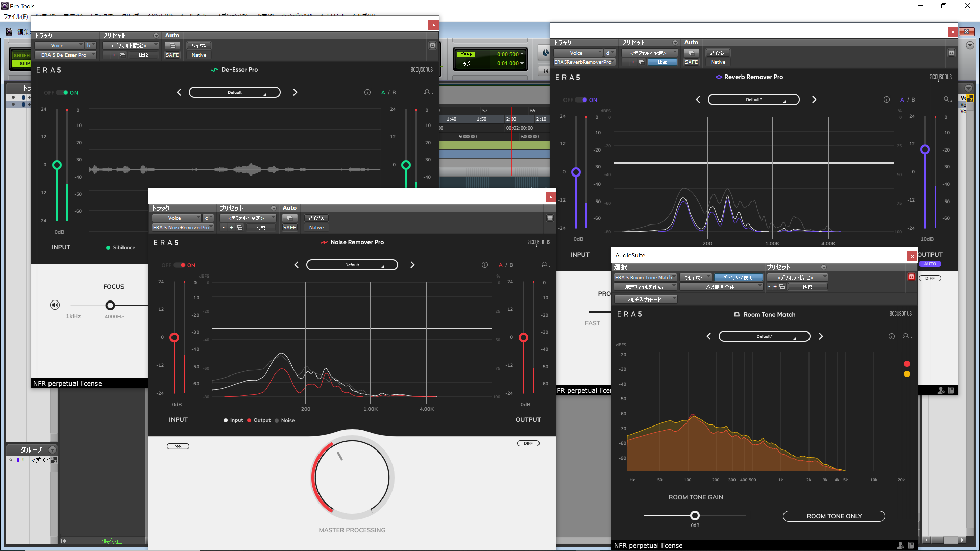Go to previous preset in De-Esser Pro
Image resolution: width=980 pixels, height=551 pixels.
click(179, 92)
